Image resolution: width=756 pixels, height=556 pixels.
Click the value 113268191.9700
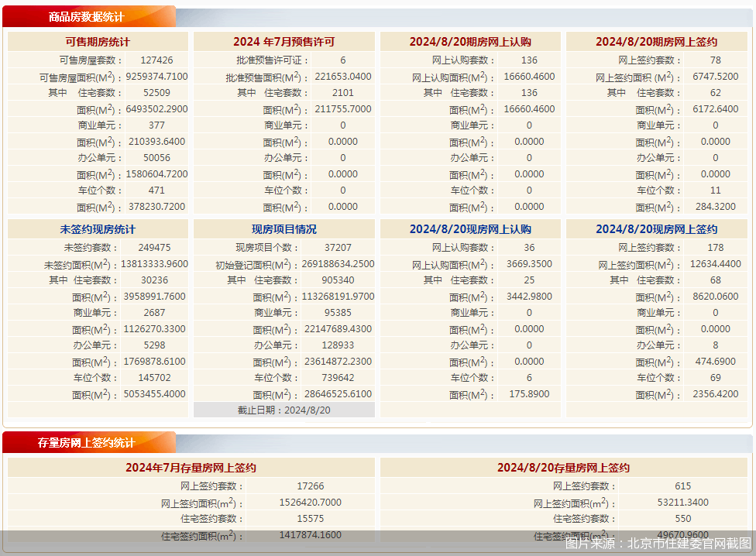338,297
